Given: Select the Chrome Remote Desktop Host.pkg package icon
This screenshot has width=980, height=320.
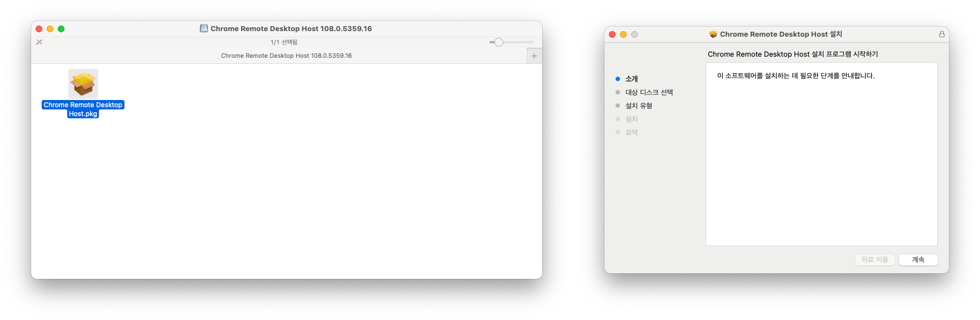Looking at the screenshot, I should click(83, 84).
